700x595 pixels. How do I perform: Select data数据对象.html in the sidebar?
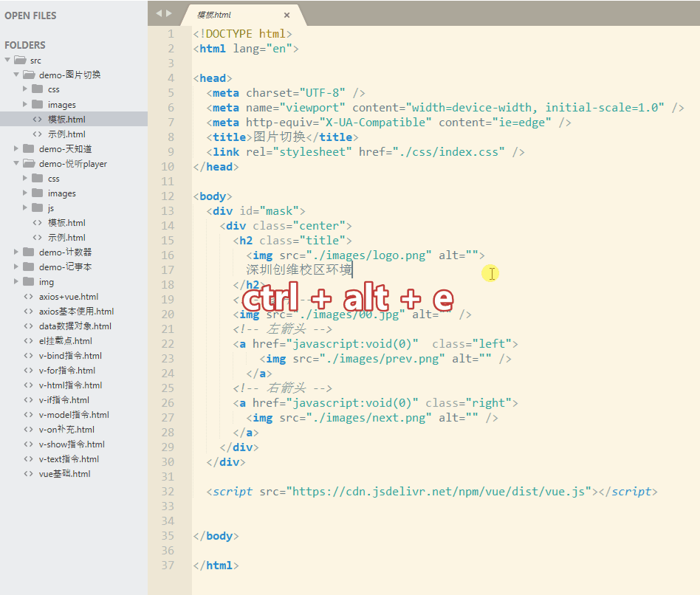(66, 326)
